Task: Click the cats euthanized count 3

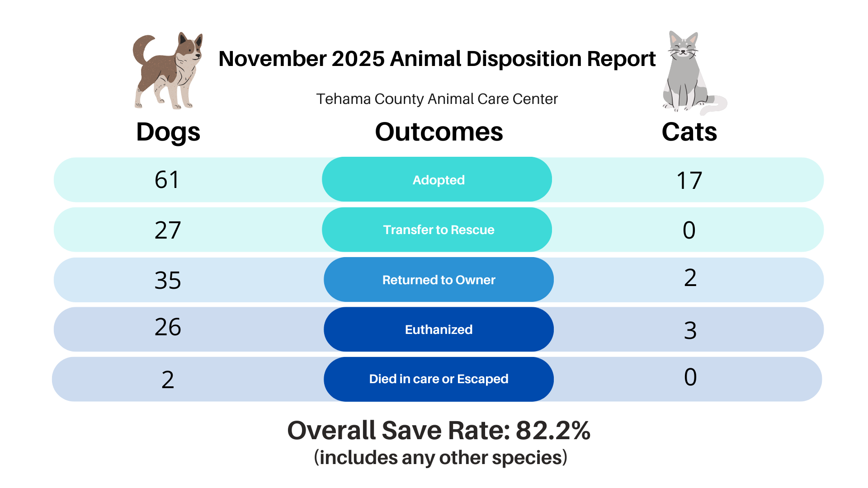Action: click(690, 330)
